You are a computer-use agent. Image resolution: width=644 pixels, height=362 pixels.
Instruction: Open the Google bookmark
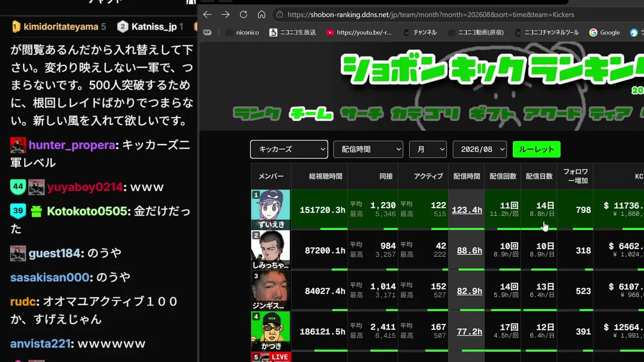click(x=605, y=32)
